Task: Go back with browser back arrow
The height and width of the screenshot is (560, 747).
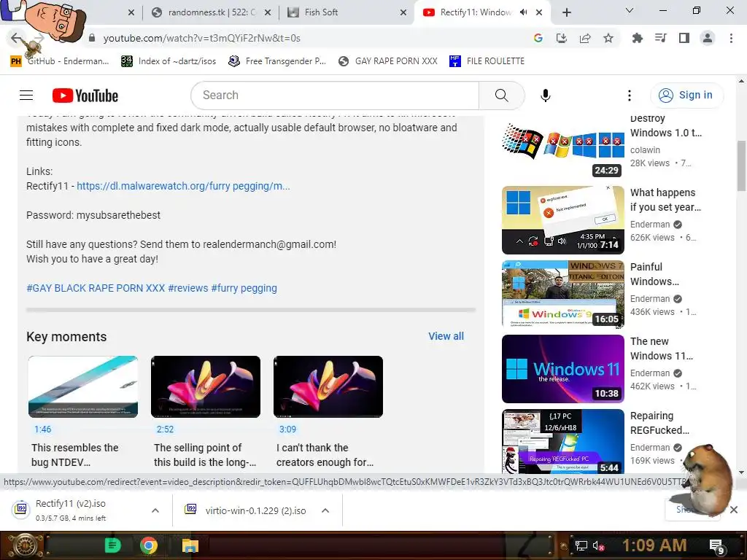Action: (17, 38)
